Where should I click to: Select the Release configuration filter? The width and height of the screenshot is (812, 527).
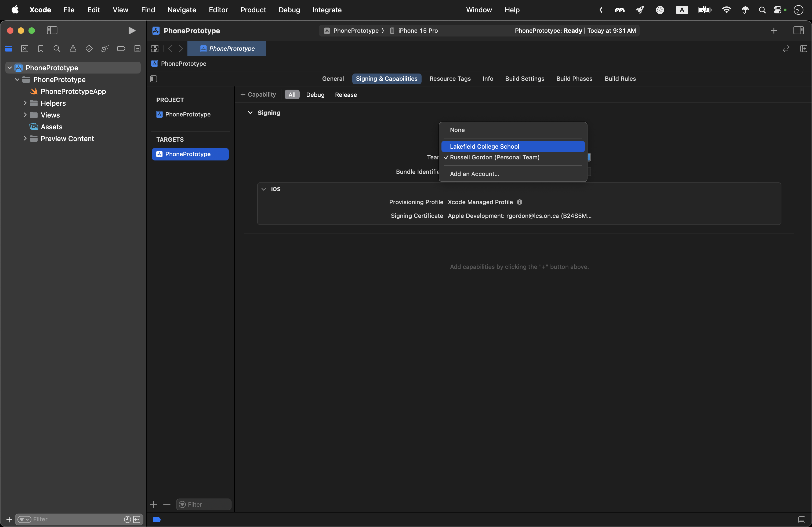[346, 95]
